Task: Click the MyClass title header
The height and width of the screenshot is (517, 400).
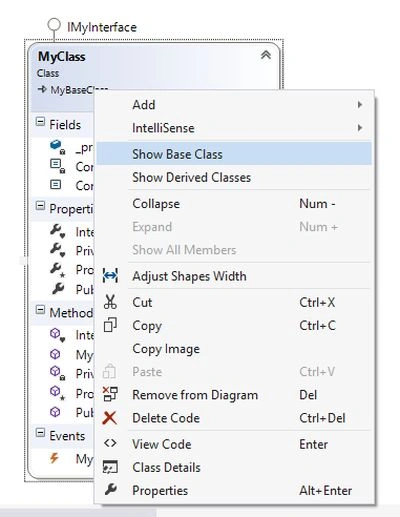Action: coord(62,56)
